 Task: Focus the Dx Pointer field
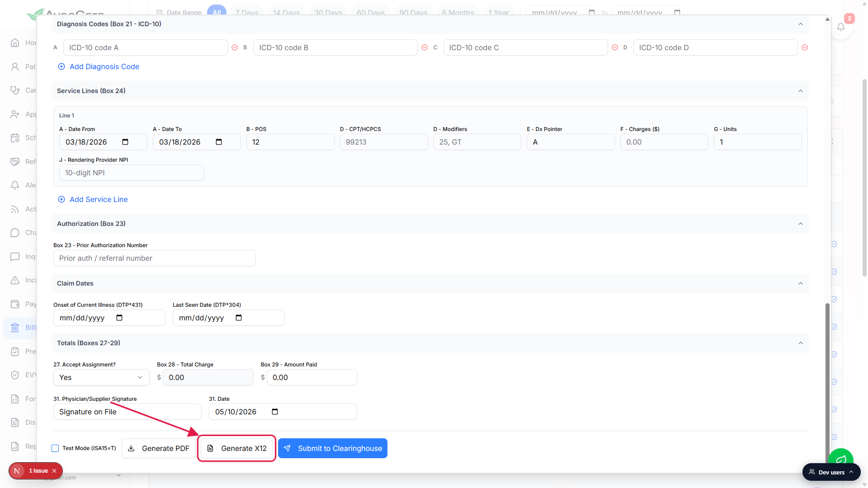point(571,142)
